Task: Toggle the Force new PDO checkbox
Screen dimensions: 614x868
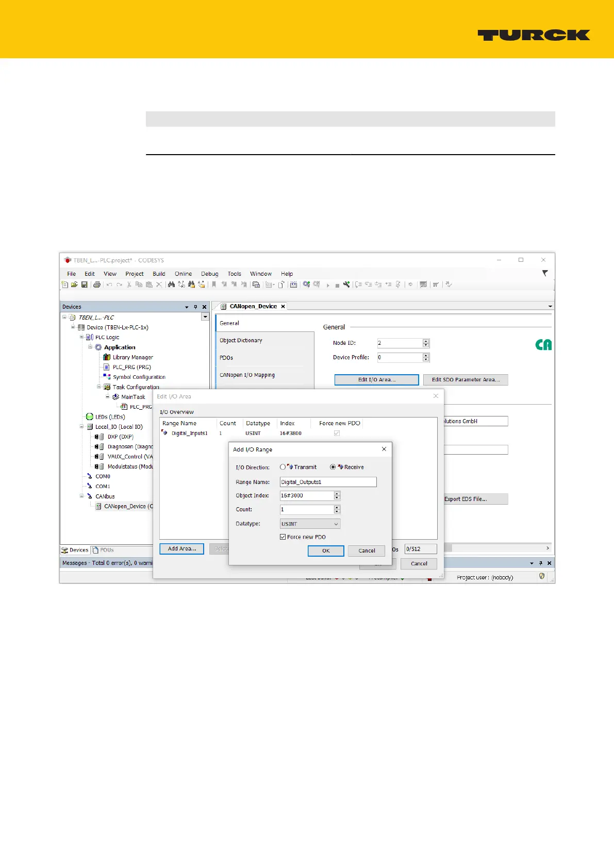Action: pos(283,537)
